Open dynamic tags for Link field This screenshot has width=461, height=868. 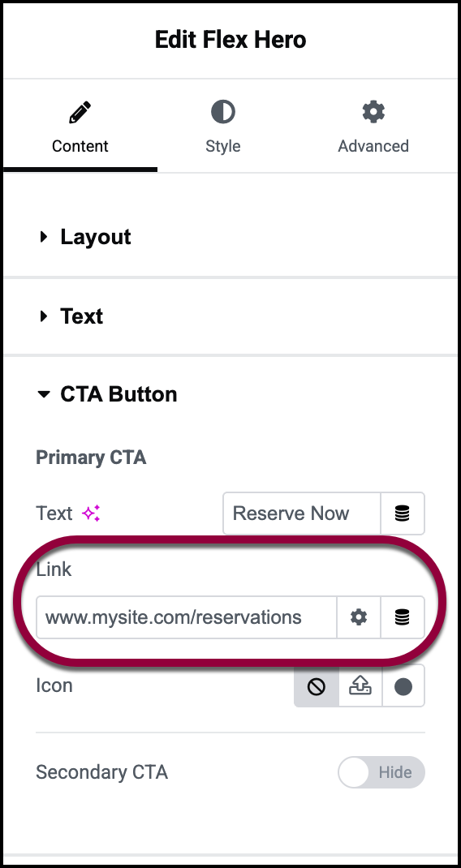[403, 617]
